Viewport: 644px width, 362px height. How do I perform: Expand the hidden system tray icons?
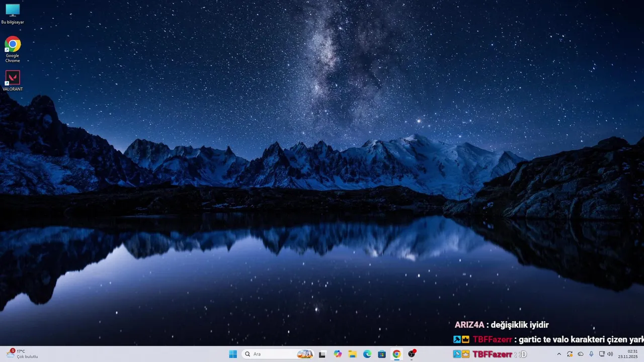coord(559,354)
